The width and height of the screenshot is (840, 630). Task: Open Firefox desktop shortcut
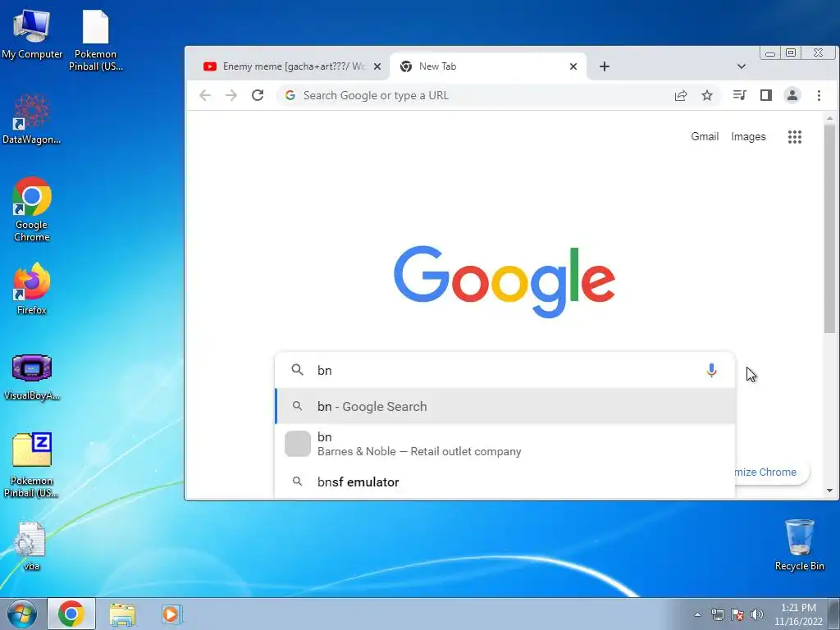[32, 288]
